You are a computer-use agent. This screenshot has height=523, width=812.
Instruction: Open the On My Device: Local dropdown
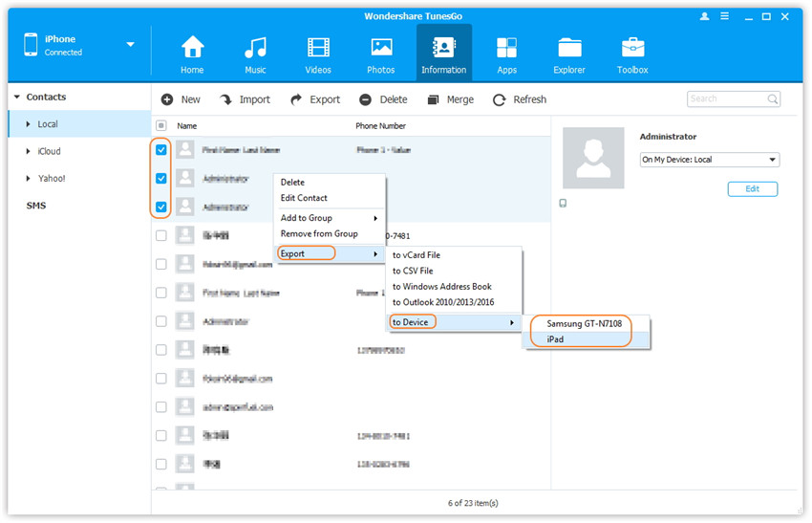[x=709, y=161]
